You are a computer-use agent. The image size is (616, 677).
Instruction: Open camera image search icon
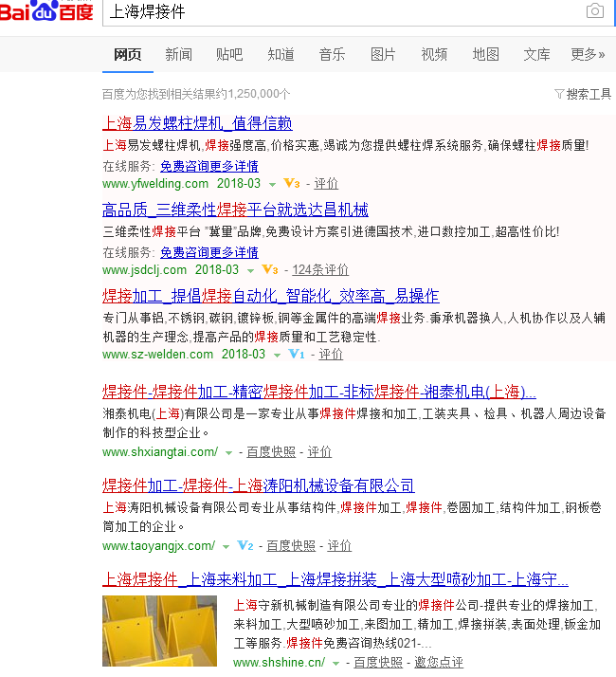[594, 11]
